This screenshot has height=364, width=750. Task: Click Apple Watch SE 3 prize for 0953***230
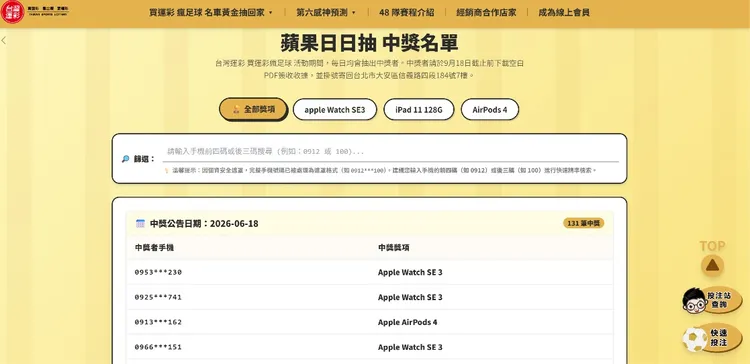[410, 272]
